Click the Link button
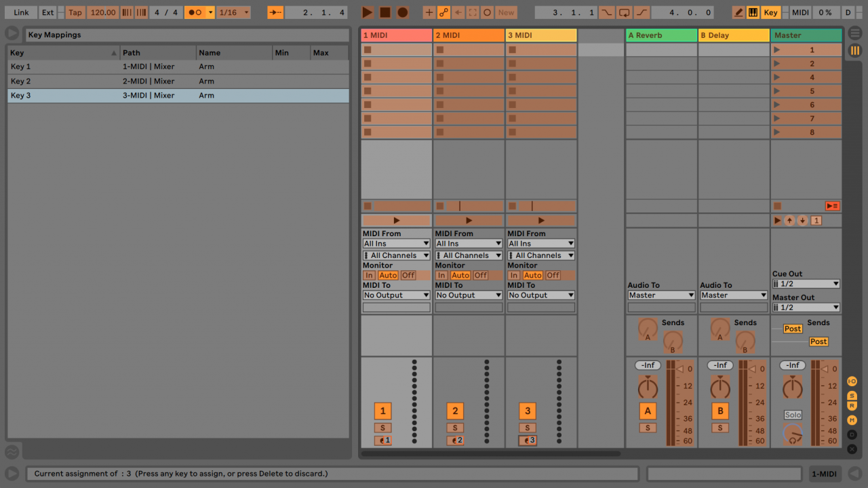Screen dimensions: 868x488 click(x=20, y=12)
